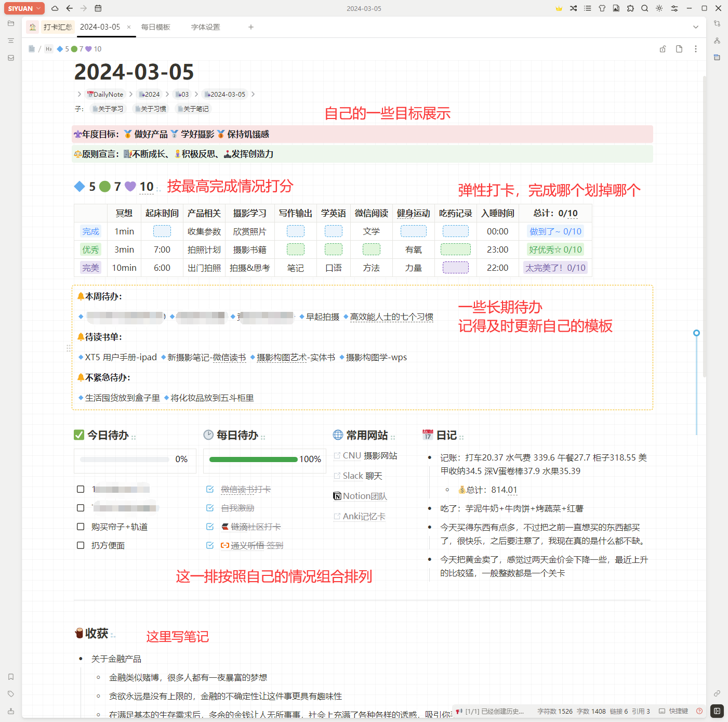Open the SIYUAN main menu dropdown
Image resolution: width=728 pixels, height=722 pixels.
click(x=24, y=8)
